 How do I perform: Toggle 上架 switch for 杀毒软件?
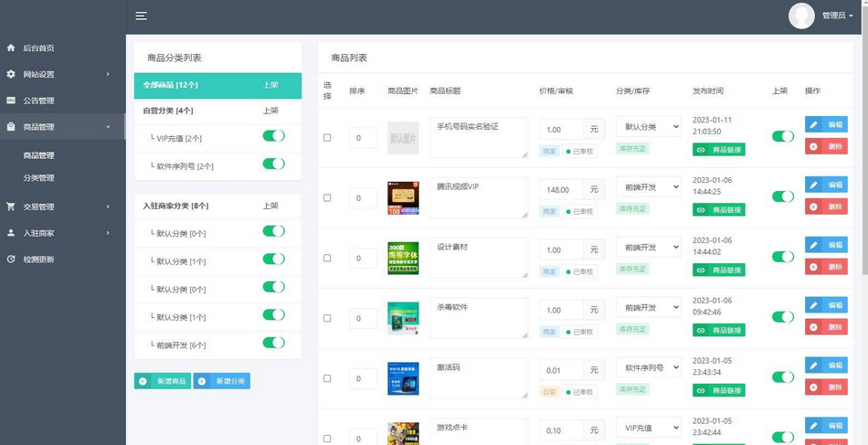click(x=783, y=316)
